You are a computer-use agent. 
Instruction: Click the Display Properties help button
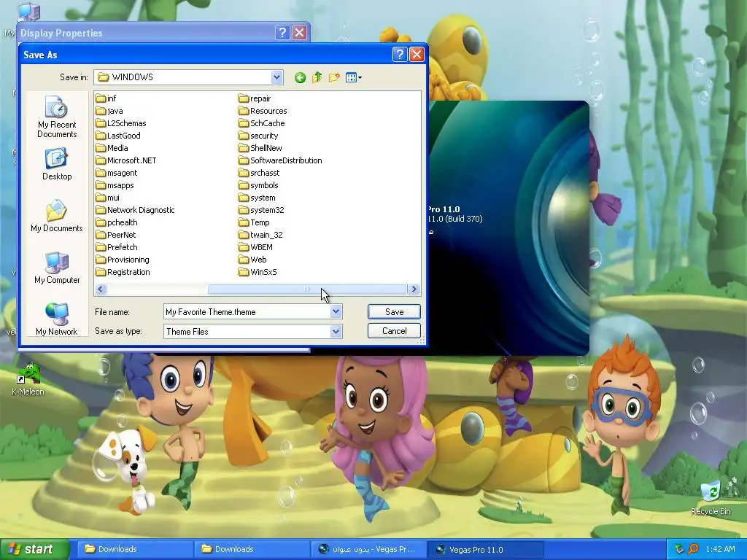282,32
